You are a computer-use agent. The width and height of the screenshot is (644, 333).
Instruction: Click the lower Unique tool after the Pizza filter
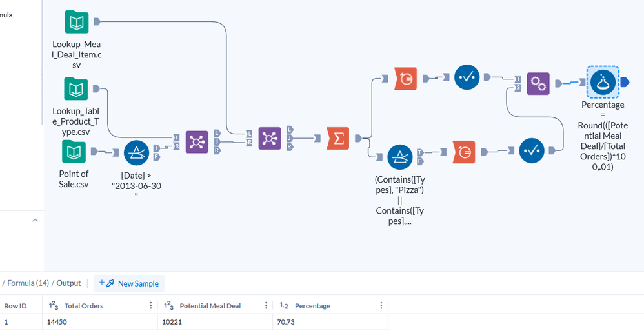(x=465, y=152)
